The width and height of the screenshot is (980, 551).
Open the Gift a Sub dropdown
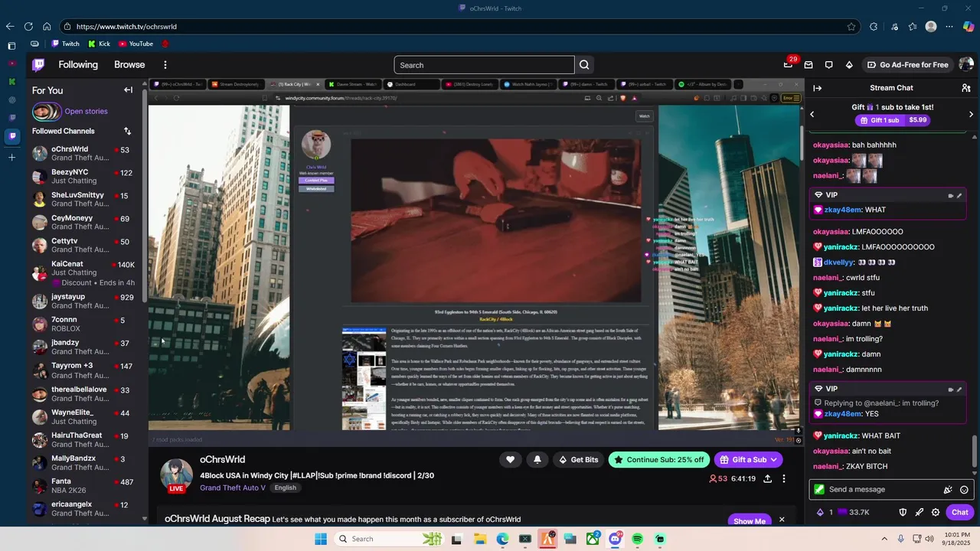(748, 459)
